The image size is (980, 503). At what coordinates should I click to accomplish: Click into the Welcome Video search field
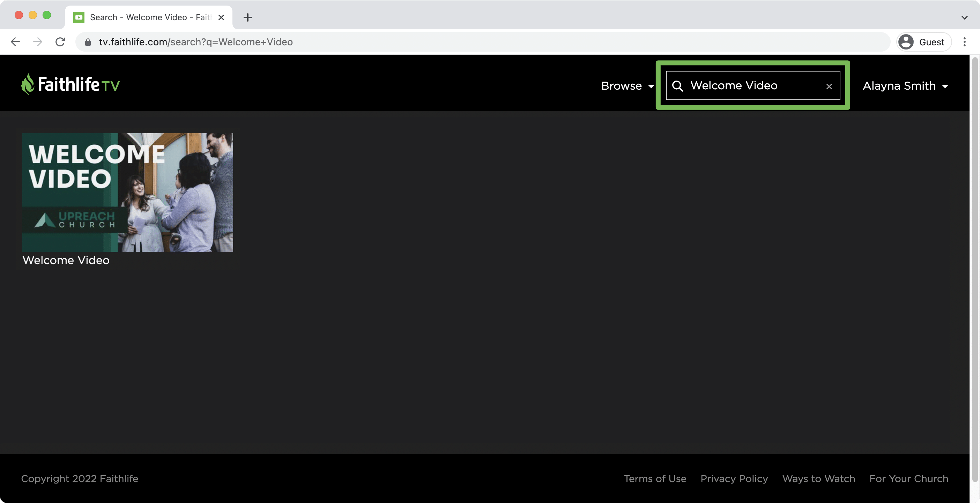(x=752, y=85)
